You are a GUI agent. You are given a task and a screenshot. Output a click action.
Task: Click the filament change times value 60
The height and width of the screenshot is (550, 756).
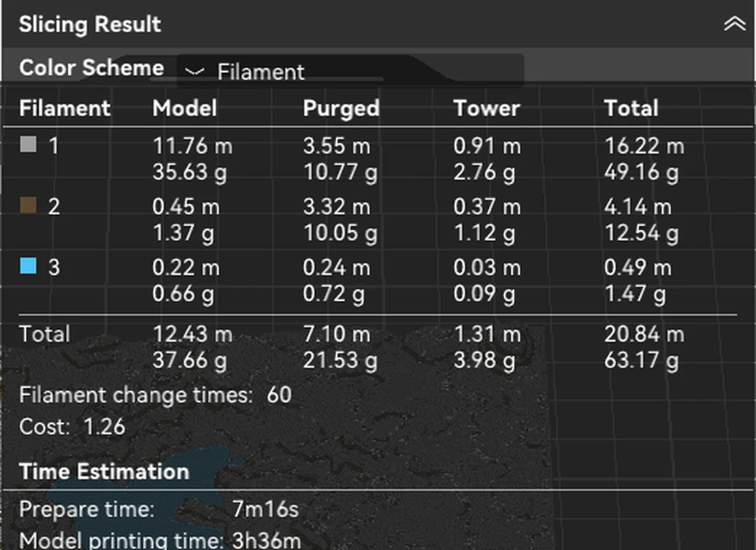point(280,395)
